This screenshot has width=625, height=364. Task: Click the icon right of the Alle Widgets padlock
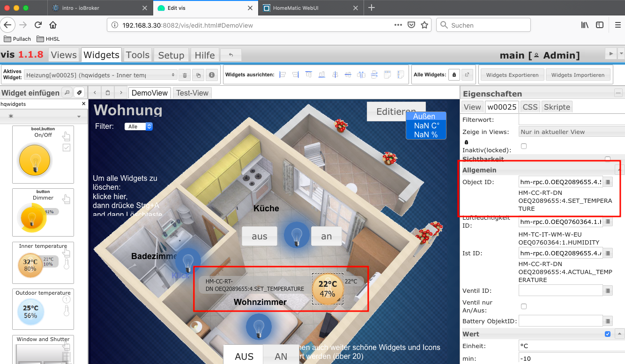click(468, 75)
